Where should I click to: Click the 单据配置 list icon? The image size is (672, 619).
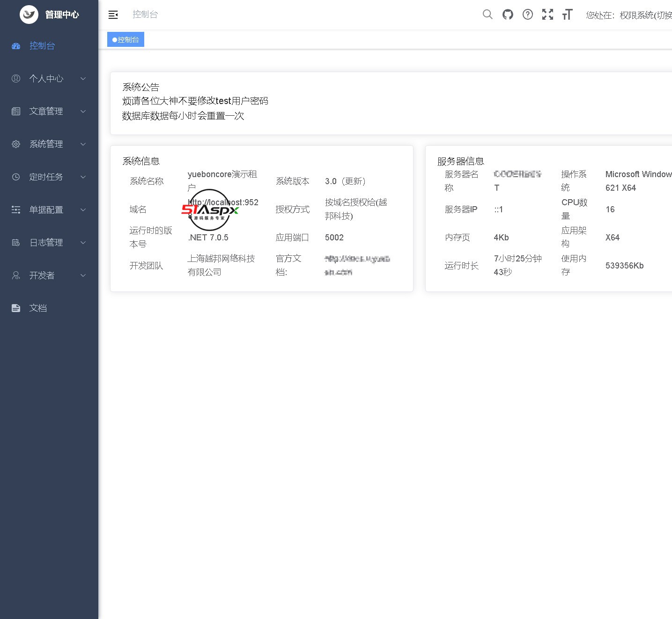tap(16, 210)
